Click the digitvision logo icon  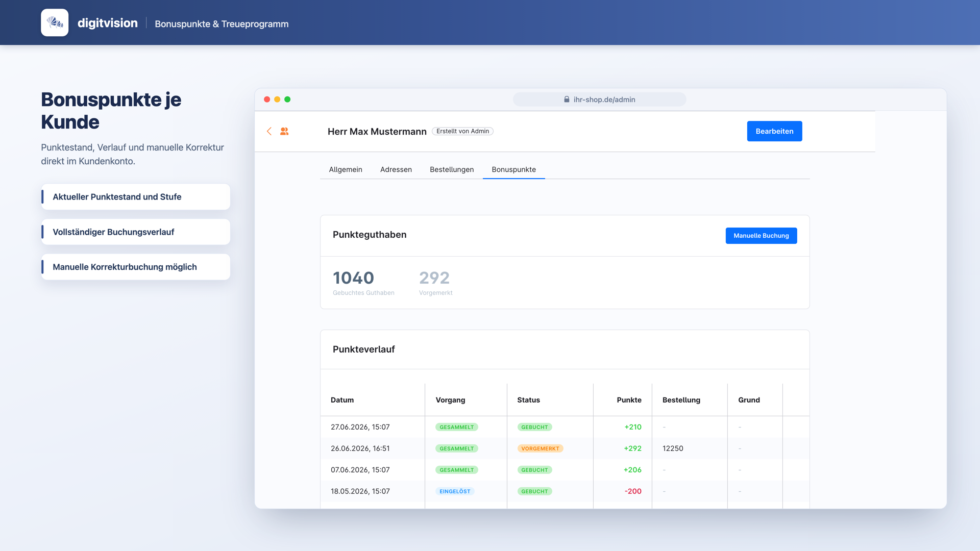(55, 22)
